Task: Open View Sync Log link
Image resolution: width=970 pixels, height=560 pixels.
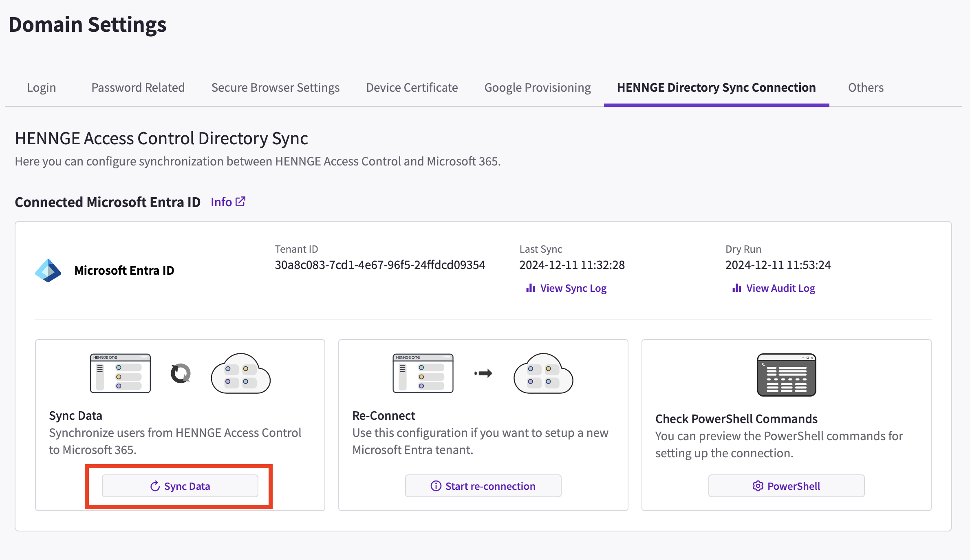Action: coord(566,288)
